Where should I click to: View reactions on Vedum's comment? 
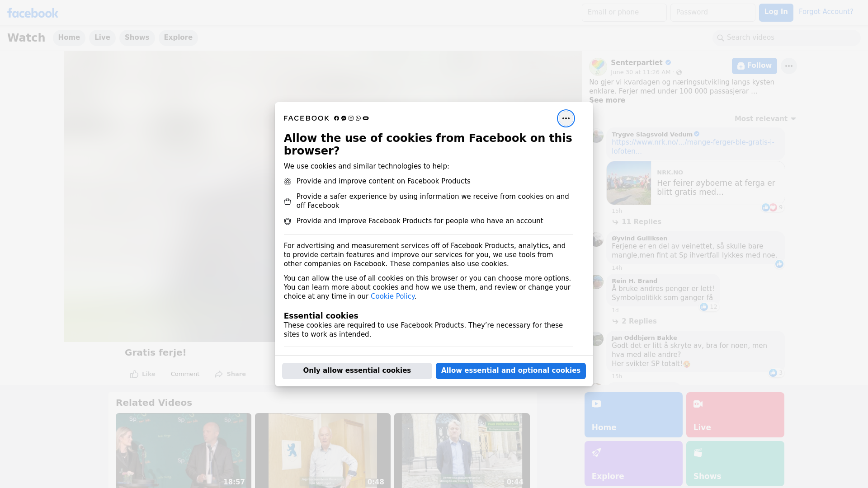[772, 207]
